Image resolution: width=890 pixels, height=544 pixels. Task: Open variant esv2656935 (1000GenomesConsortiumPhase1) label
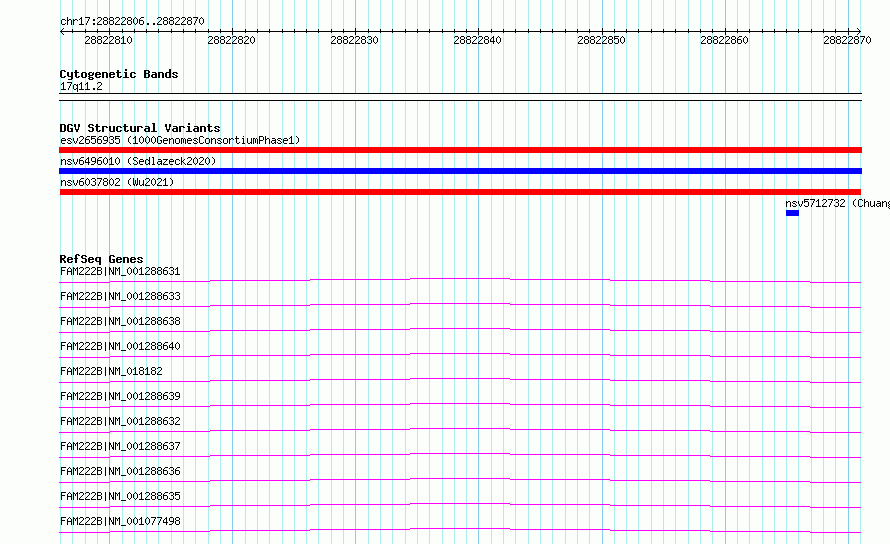click(180, 140)
